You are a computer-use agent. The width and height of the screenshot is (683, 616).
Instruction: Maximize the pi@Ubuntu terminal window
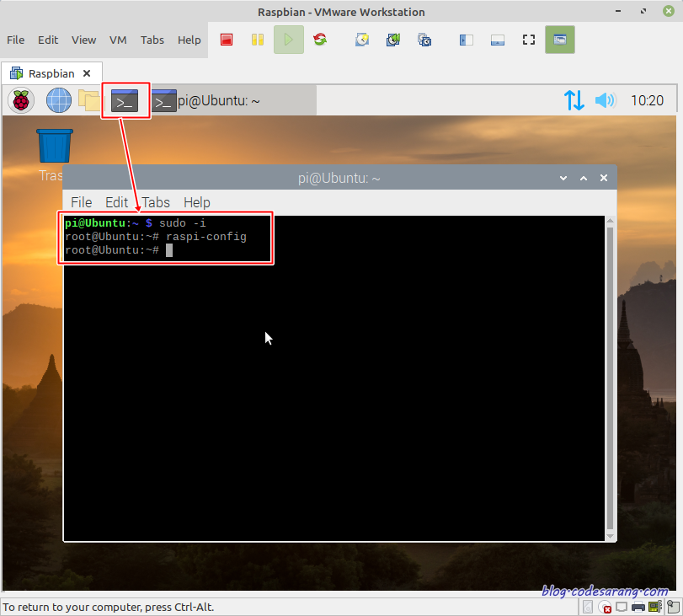584,178
